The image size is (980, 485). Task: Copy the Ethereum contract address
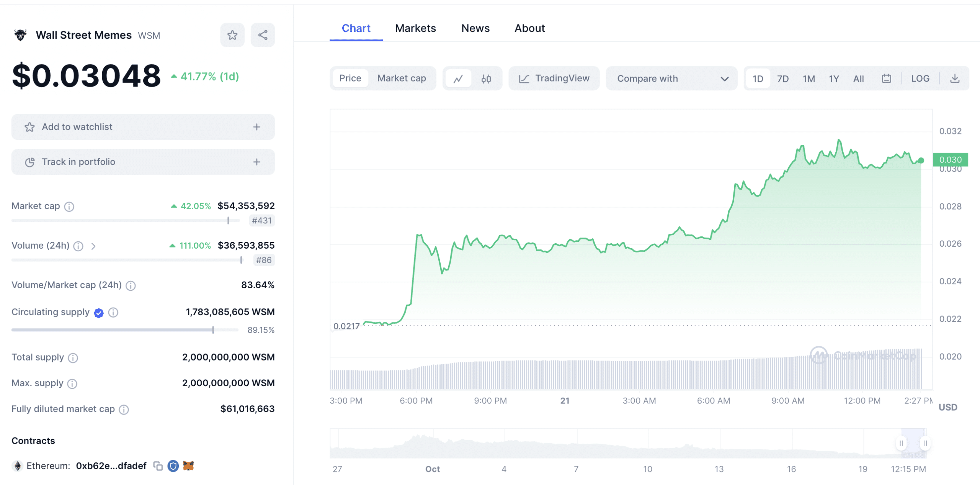pos(158,466)
